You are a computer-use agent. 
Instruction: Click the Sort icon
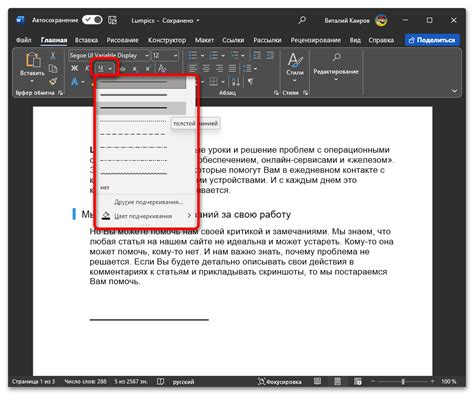(x=236, y=82)
